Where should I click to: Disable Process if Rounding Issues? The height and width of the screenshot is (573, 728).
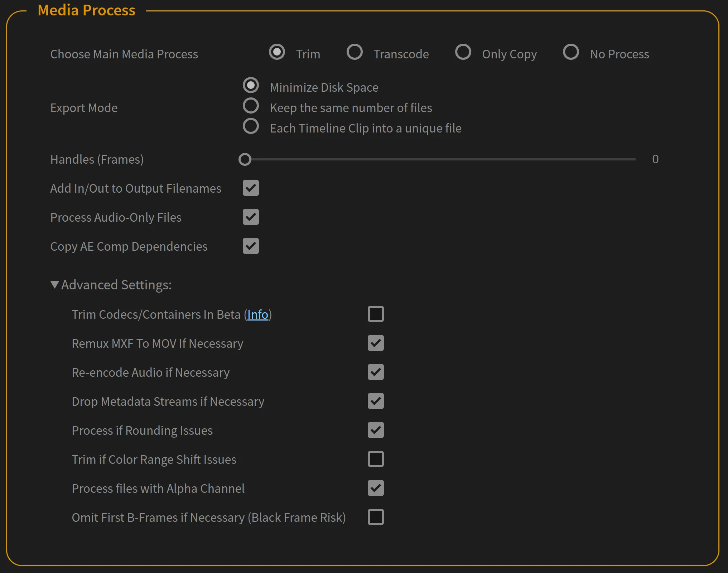pos(376,430)
